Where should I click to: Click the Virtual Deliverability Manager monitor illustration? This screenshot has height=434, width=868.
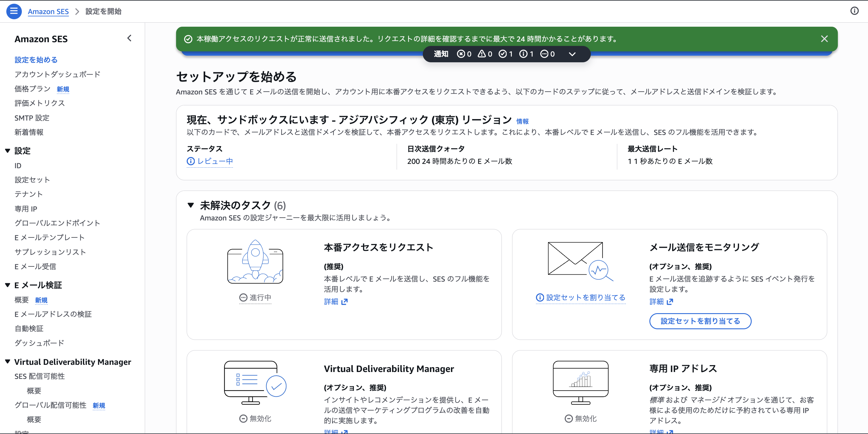(x=255, y=383)
